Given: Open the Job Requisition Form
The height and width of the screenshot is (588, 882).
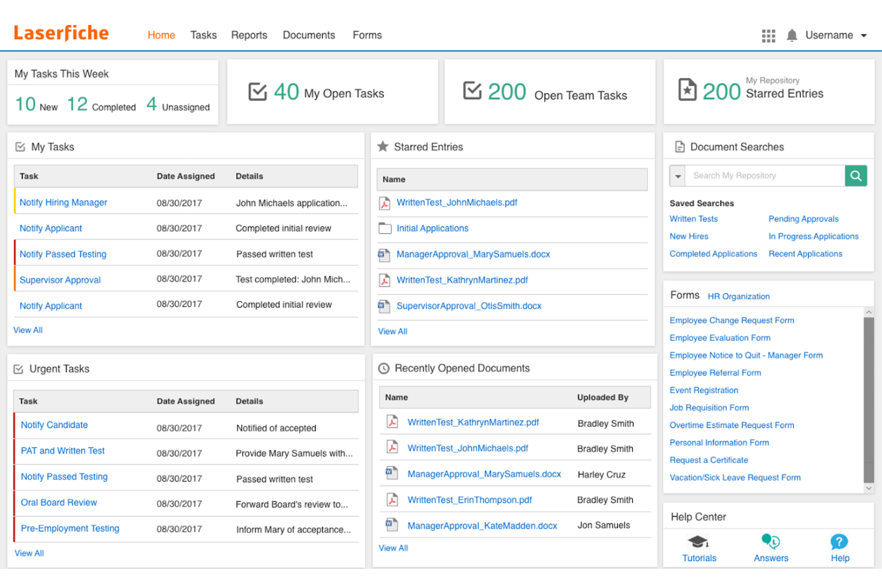Looking at the screenshot, I should (709, 408).
